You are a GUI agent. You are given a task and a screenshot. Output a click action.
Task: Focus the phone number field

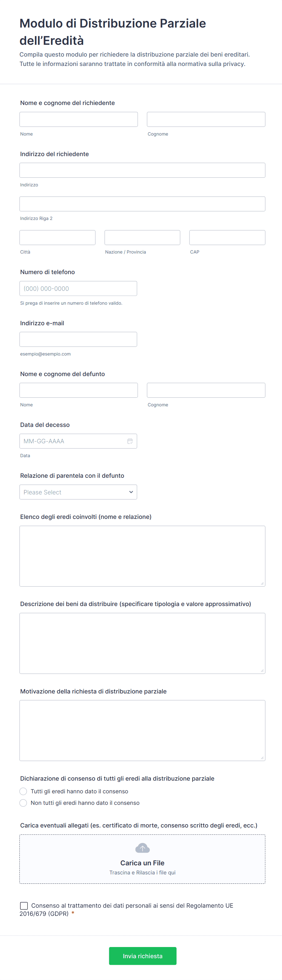[78, 288]
